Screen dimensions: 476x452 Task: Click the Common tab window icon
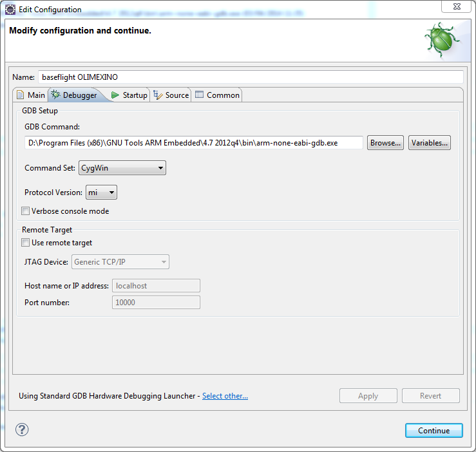pos(200,95)
